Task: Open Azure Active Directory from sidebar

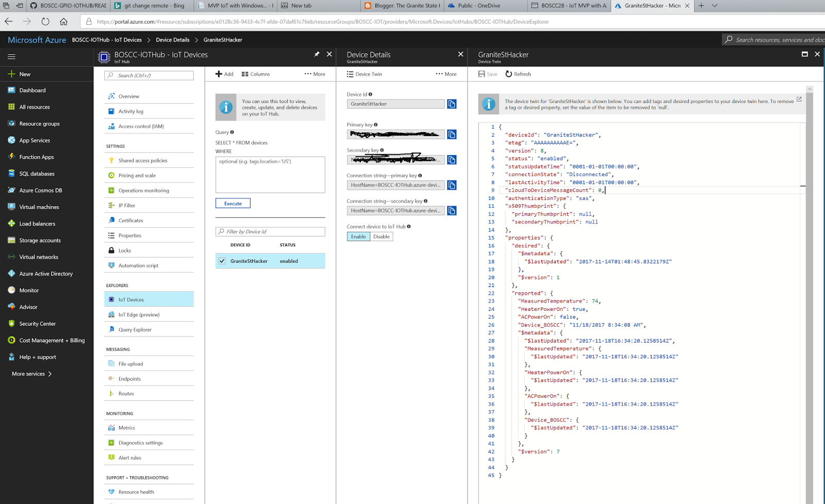Action: point(46,274)
